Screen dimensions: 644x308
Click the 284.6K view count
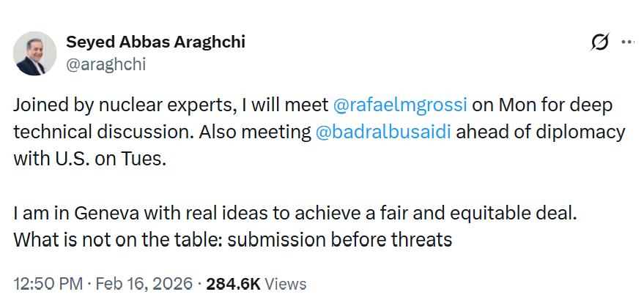(233, 283)
